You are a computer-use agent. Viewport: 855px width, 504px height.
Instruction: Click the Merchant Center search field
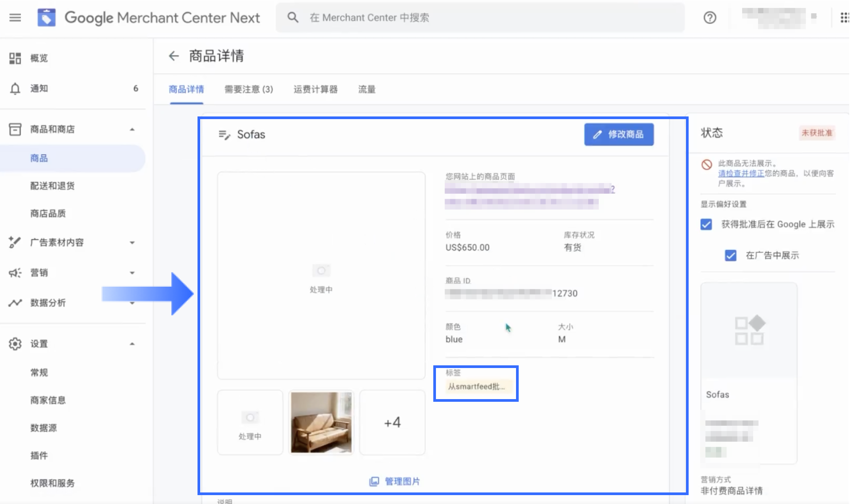(480, 18)
